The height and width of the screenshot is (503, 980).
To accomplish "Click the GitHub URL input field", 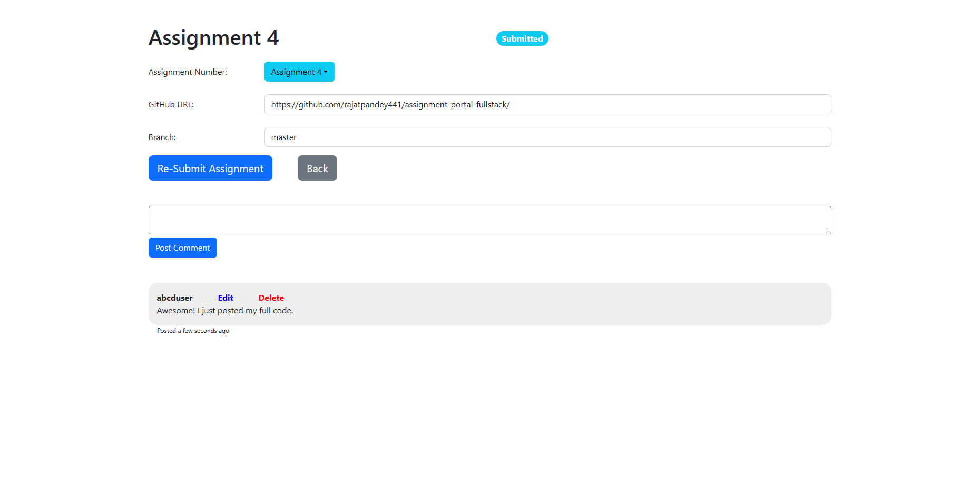I will (547, 104).
